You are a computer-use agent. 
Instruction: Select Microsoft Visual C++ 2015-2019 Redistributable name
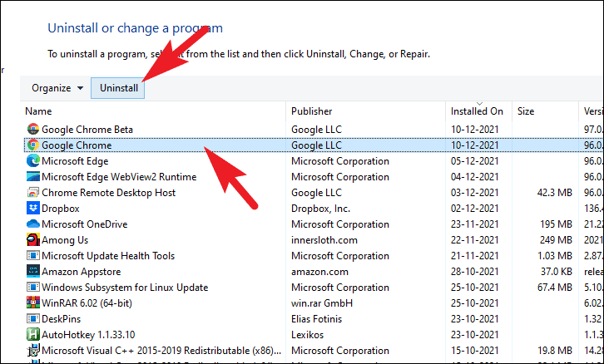(x=161, y=350)
